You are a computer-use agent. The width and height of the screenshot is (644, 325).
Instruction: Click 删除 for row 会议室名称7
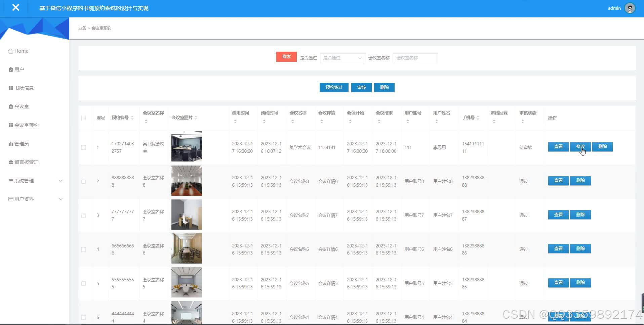[580, 215]
